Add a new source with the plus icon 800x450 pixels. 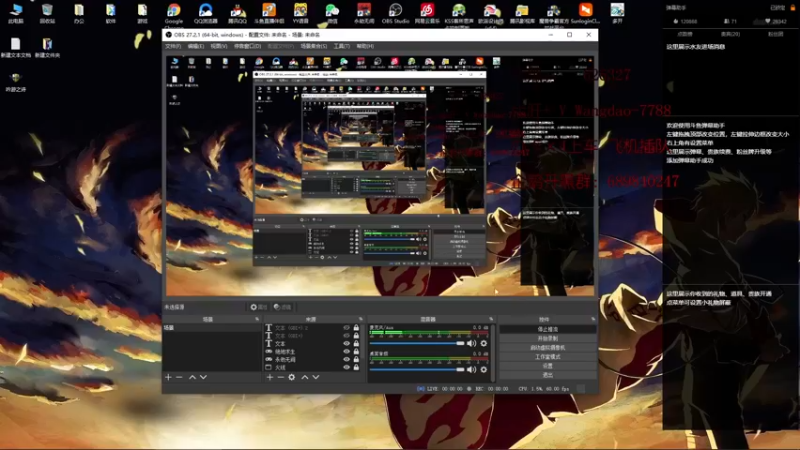click(270, 377)
